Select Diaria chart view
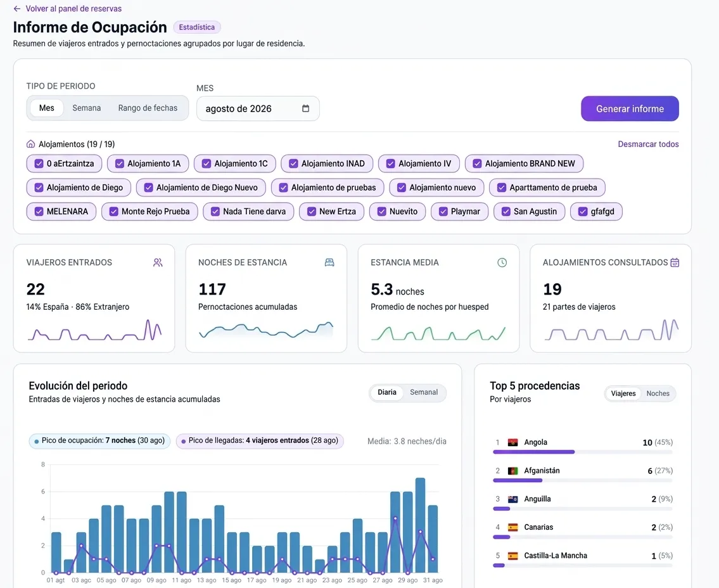719x588 pixels. tap(387, 393)
